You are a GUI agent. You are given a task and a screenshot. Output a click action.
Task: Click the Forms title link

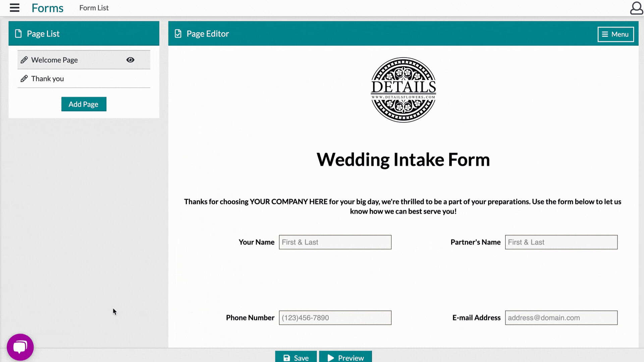[x=47, y=8]
